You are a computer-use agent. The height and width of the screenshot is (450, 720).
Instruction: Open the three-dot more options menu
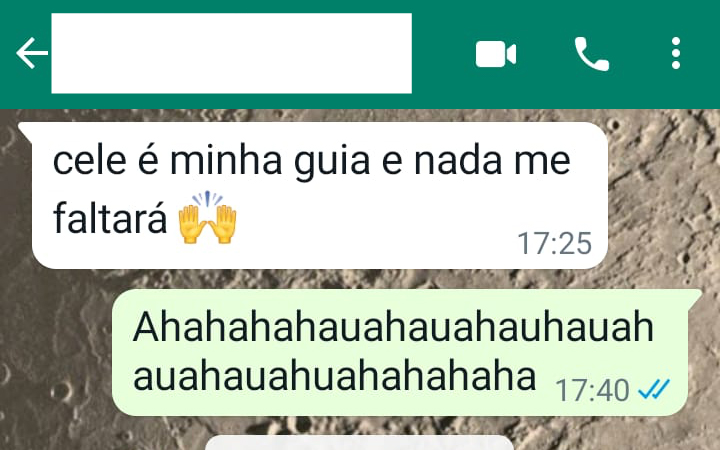coord(675,54)
